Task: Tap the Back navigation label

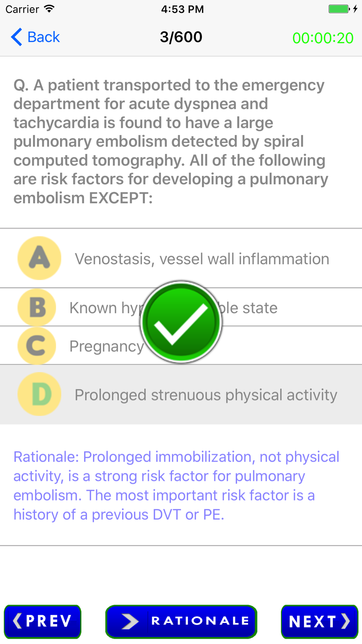Action: (x=43, y=37)
